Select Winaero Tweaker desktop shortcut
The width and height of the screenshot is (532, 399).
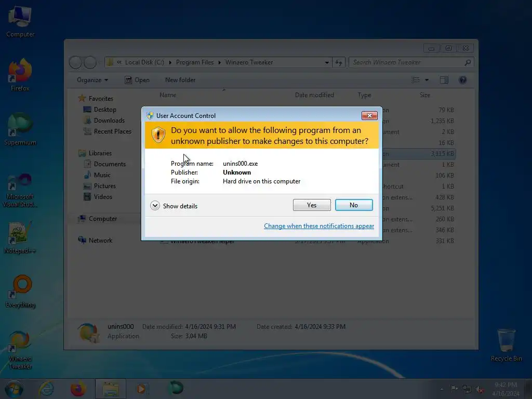point(20,350)
